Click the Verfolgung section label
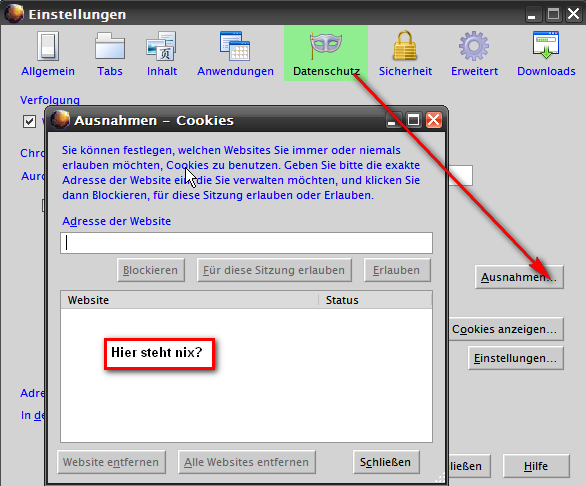Screen dimensions: 586x486 [x=50, y=100]
